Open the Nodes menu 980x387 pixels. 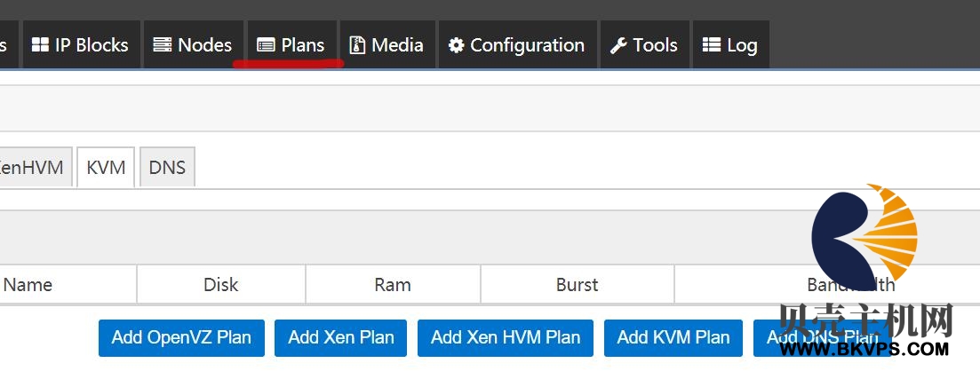(193, 44)
